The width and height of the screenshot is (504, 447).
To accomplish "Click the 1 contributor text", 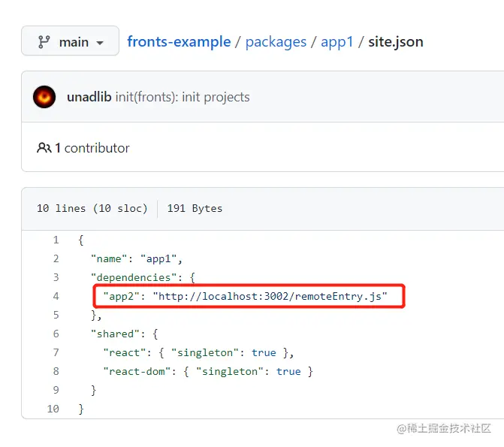I will [92, 148].
